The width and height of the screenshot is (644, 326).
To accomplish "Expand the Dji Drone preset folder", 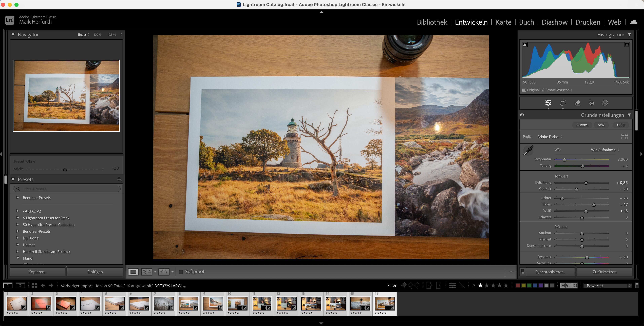I will [x=18, y=238].
